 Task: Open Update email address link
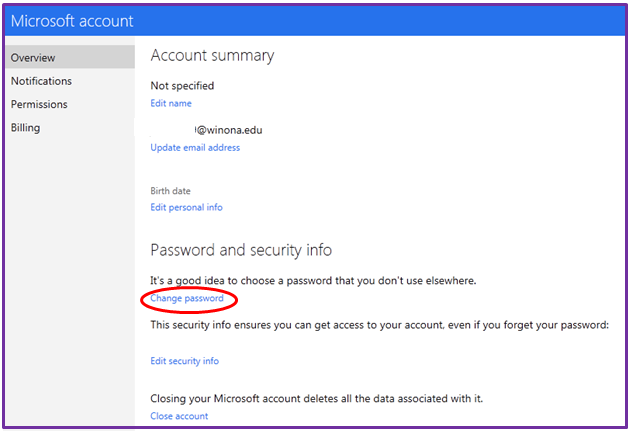pyautogui.click(x=195, y=148)
